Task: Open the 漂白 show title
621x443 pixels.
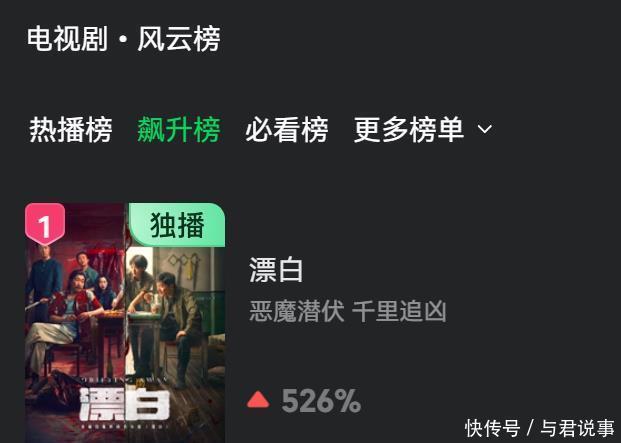Action: pyautogui.click(x=276, y=270)
